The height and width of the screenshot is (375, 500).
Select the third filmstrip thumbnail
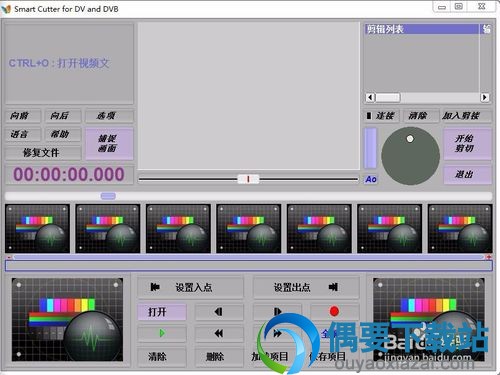coord(178,229)
